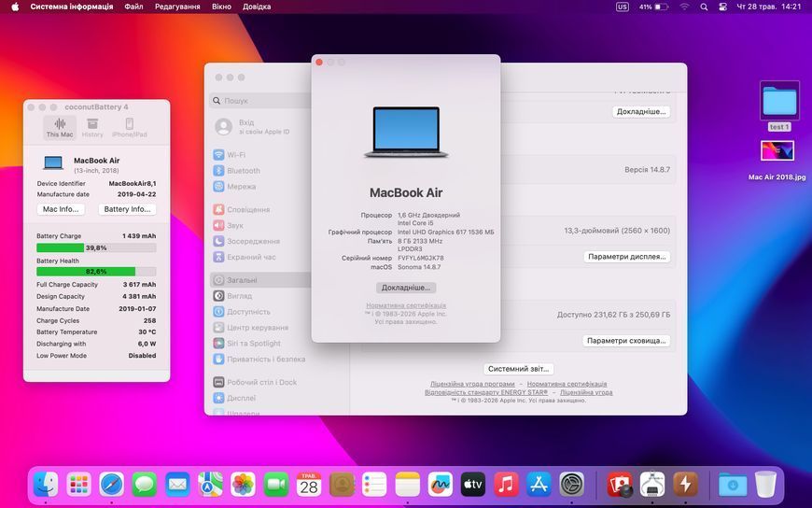Click Системний звіт... button

(518, 369)
